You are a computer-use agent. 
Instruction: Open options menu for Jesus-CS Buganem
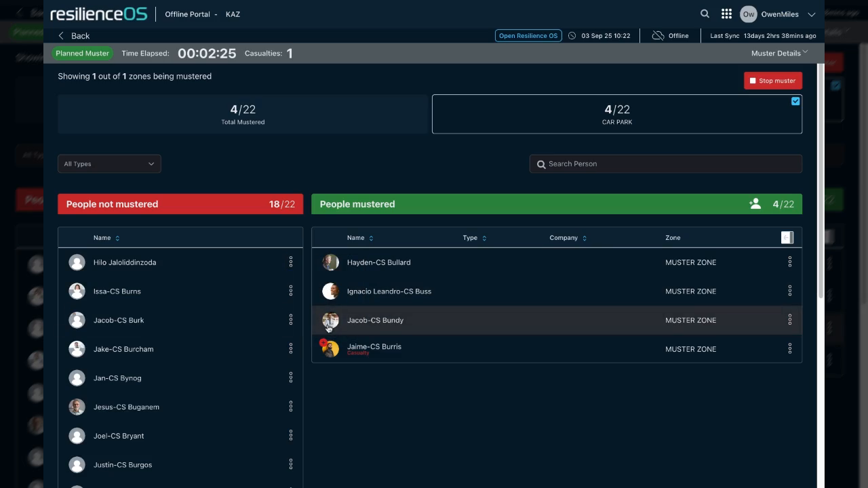coord(291,406)
